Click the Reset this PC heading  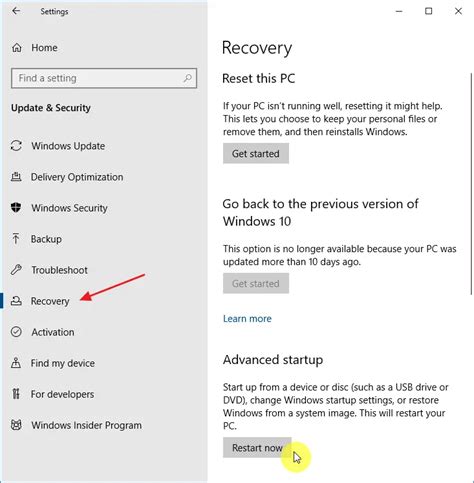pyautogui.click(x=259, y=79)
